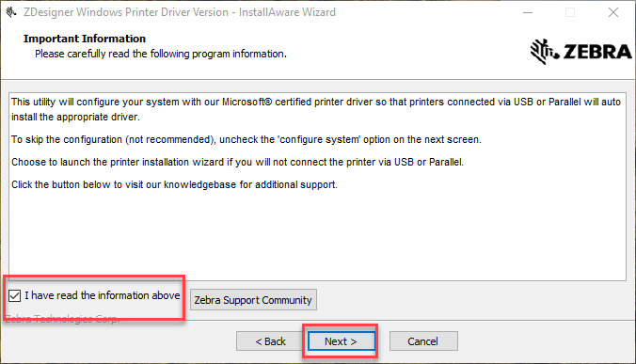
Task: Open the Zebra Support Community page
Action: [x=253, y=300]
